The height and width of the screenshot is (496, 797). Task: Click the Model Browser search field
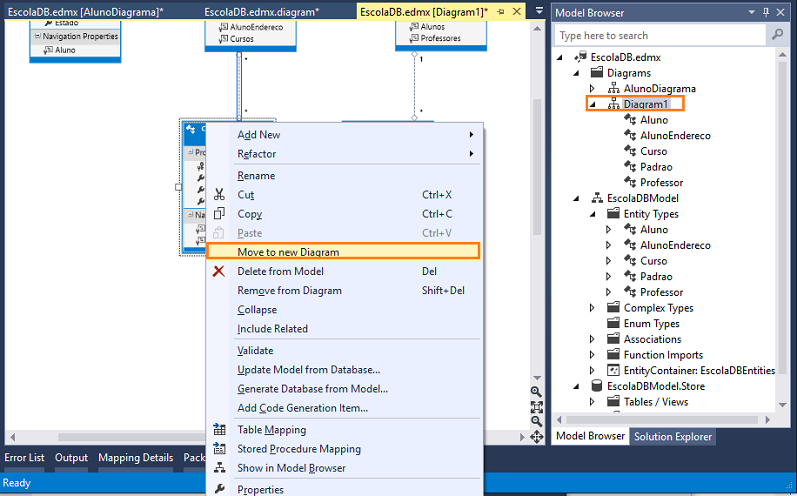pos(660,35)
